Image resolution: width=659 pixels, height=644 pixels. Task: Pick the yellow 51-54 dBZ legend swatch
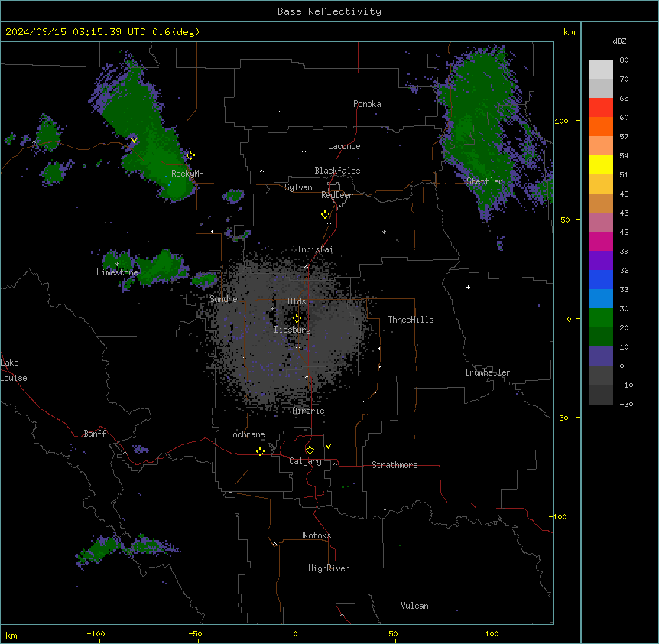[x=601, y=164]
